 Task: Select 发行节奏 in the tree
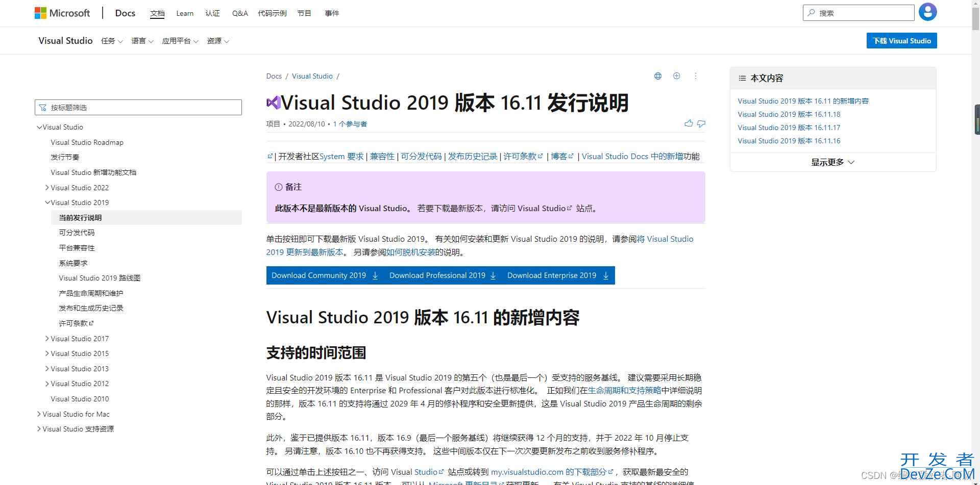[x=65, y=157]
